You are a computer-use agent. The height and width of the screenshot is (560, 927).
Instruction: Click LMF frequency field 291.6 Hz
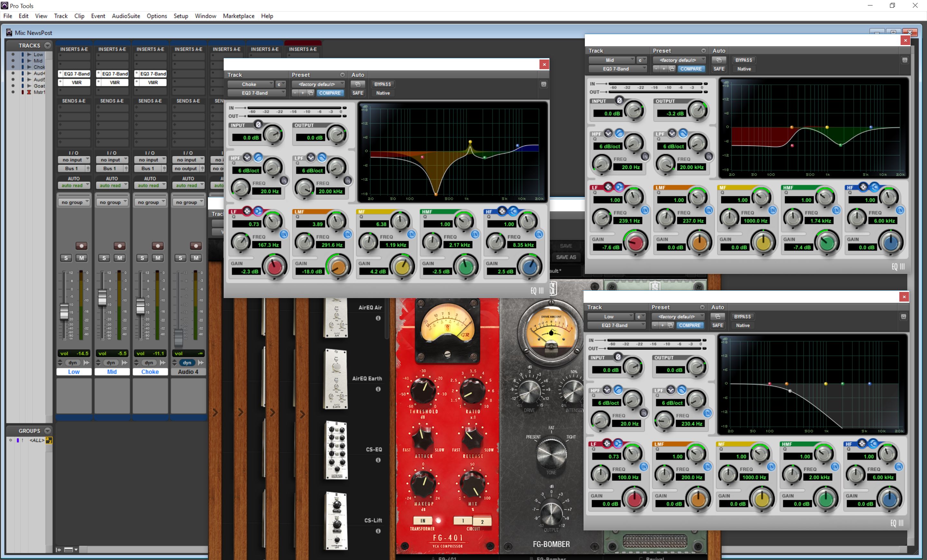click(x=332, y=245)
